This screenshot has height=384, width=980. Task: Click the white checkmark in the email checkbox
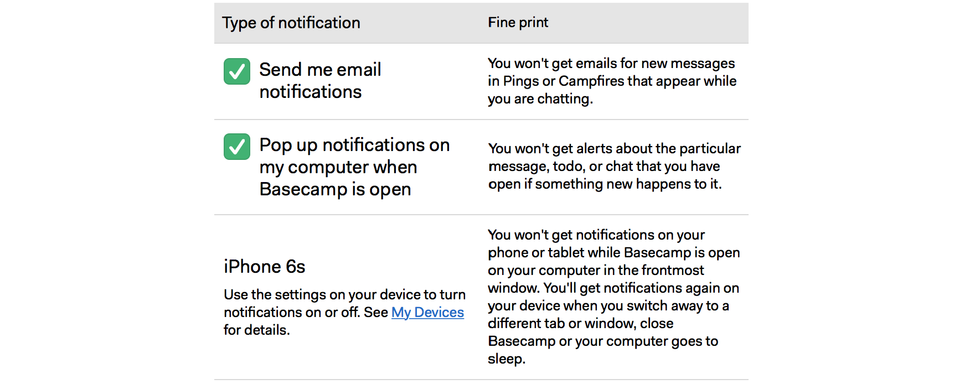point(237,71)
